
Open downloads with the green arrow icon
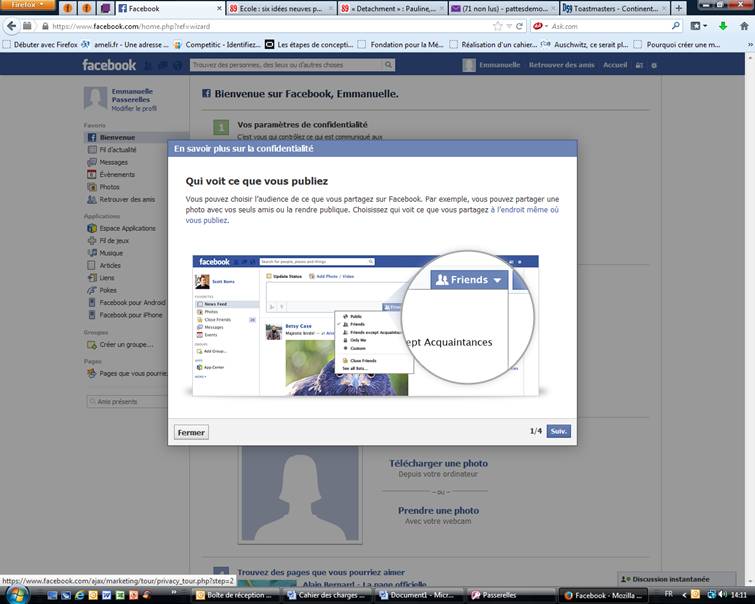tap(723, 26)
